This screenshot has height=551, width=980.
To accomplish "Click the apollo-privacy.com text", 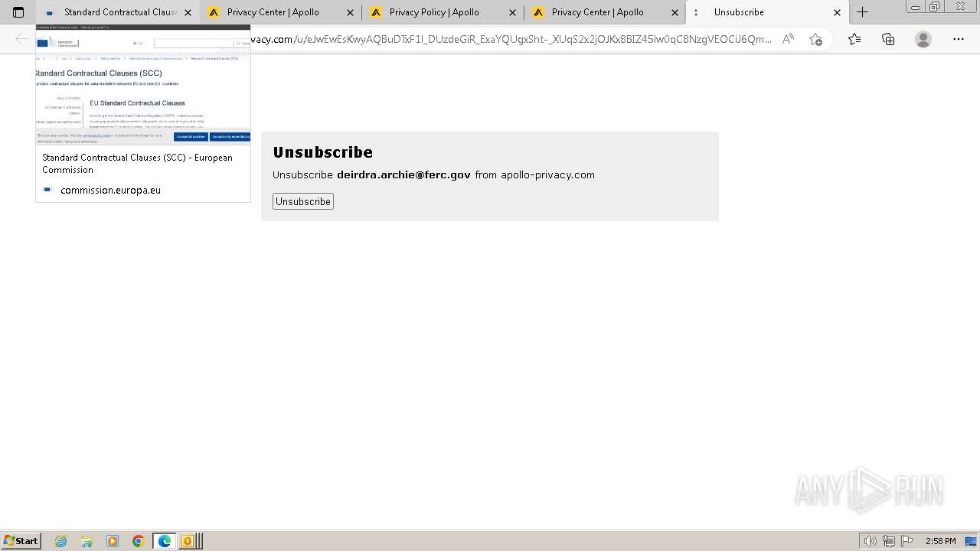I will point(547,174).
